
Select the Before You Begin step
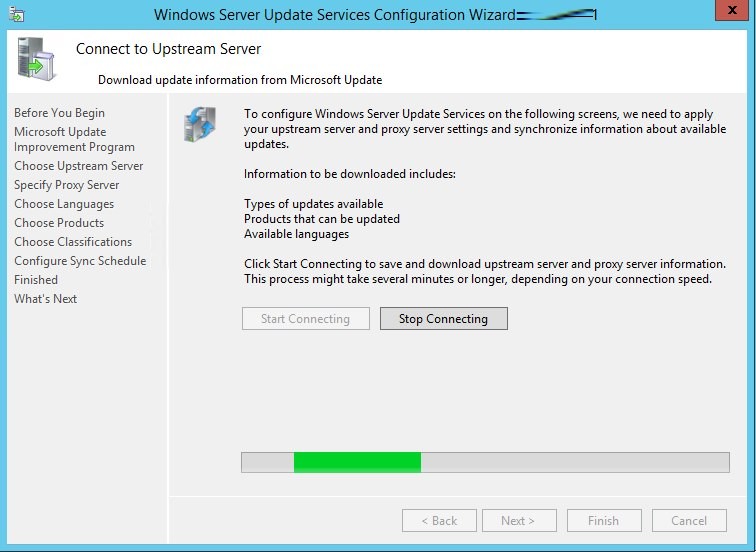59,113
